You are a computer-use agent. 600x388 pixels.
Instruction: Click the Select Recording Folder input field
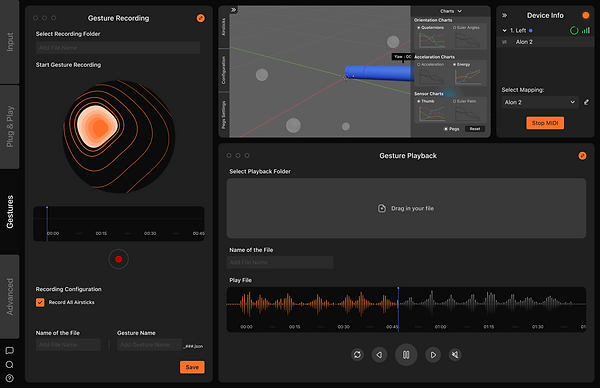(118, 47)
